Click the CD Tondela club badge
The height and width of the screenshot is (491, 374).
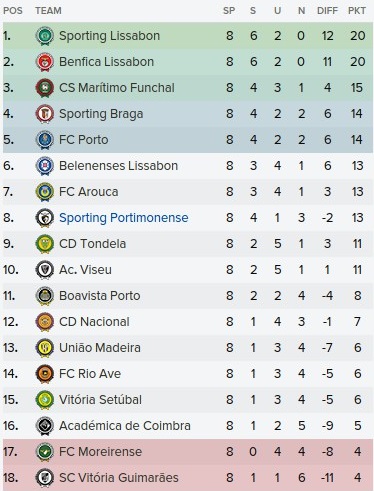pyautogui.click(x=45, y=244)
